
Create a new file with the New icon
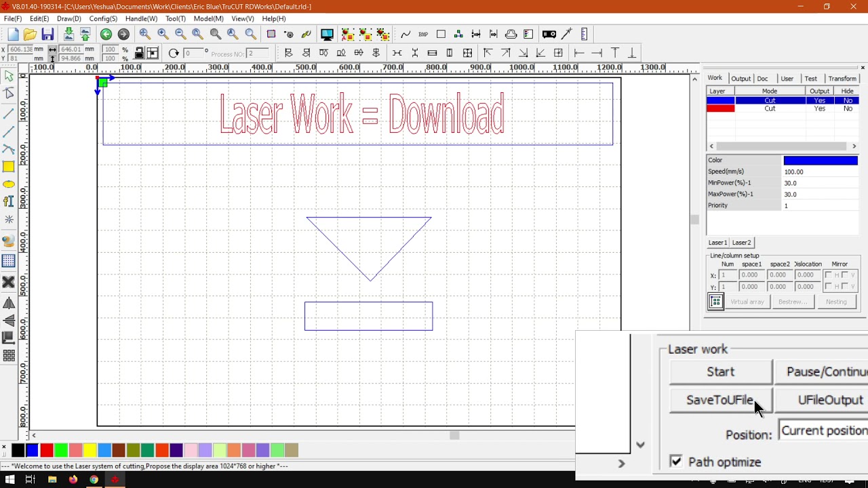pyautogui.click(x=13, y=35)
